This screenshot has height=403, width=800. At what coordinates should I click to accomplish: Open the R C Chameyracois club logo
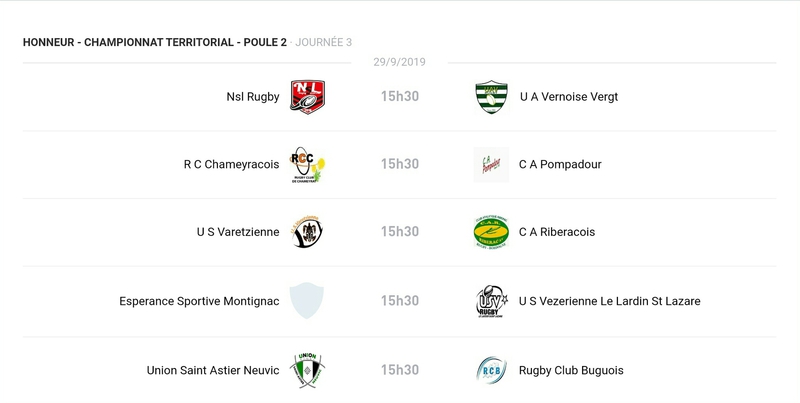point(307,164)
